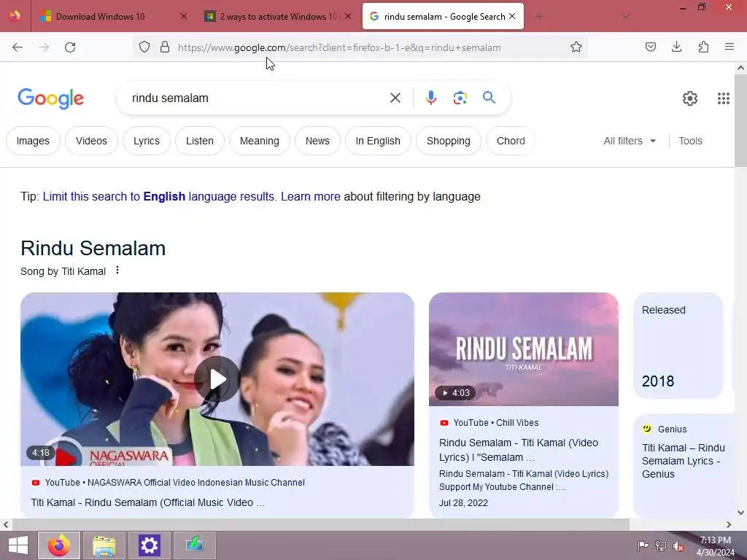Close the Download Windows 10 tab
Screen dimensions: 747x560
(183, 16)
